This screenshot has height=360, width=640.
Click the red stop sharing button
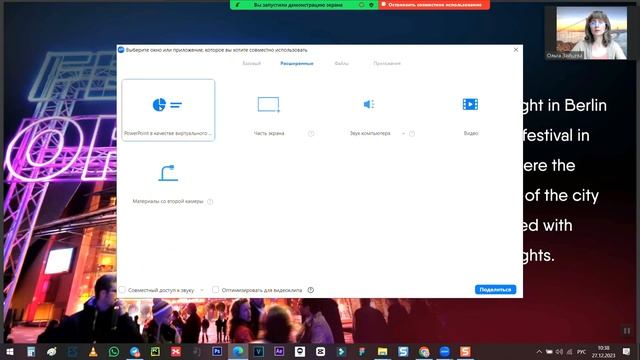[434, 5]
